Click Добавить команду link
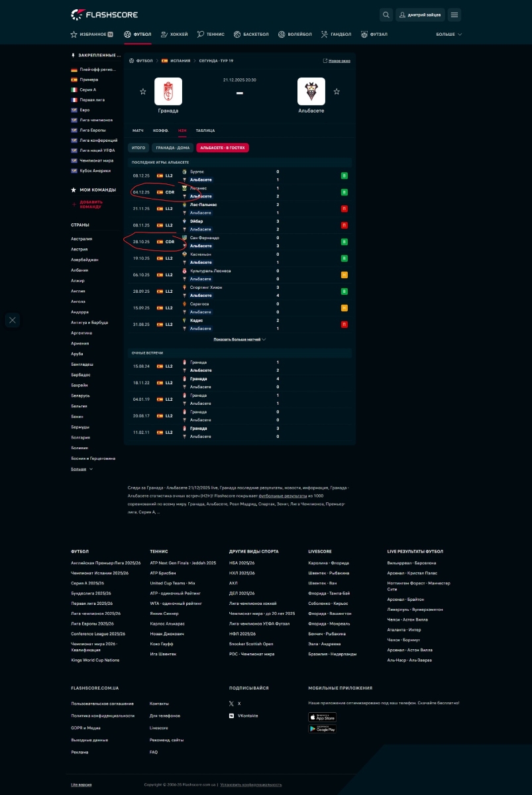 (x=91, y=205)
